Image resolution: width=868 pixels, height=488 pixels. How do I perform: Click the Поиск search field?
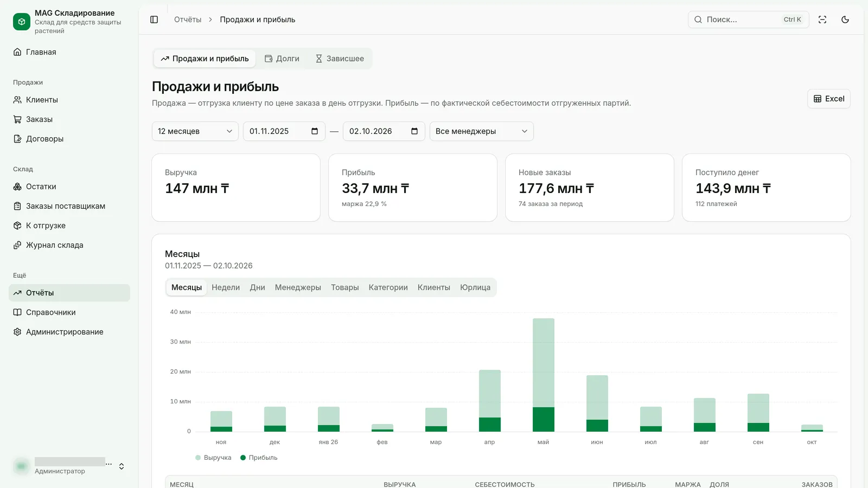tap(749, 20)
